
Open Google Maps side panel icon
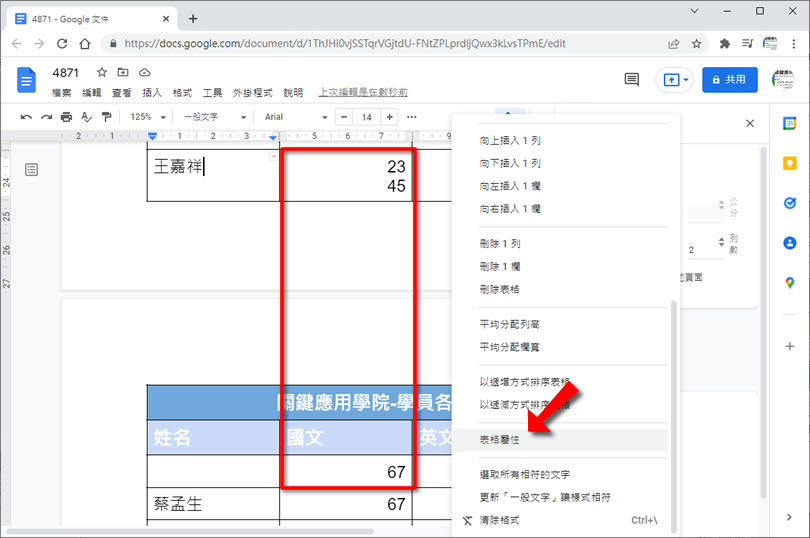[x=789, y=283]
